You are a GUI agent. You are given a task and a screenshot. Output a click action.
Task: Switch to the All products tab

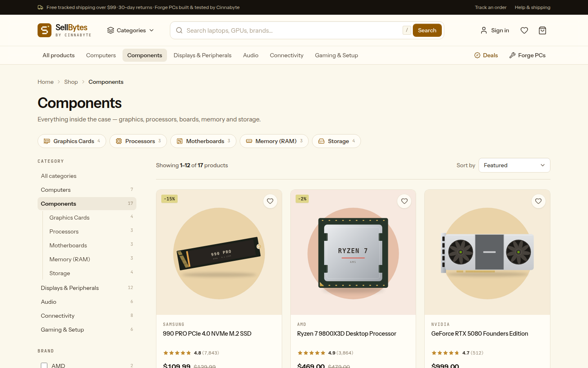coord(58,55)
